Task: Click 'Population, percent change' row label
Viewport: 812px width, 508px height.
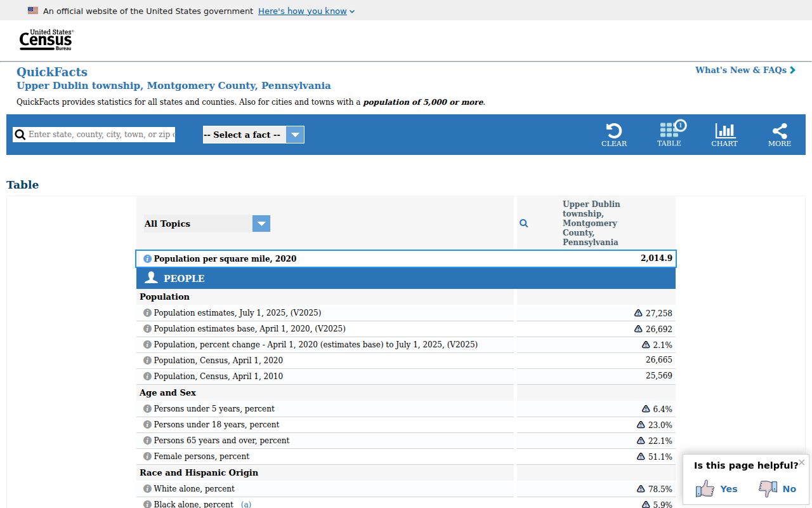Action: pos(316,345)
